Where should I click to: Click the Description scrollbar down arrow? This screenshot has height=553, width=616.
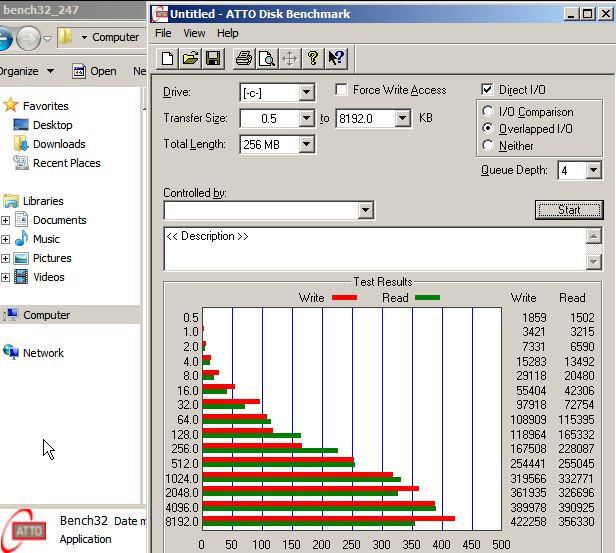point(594,262)
